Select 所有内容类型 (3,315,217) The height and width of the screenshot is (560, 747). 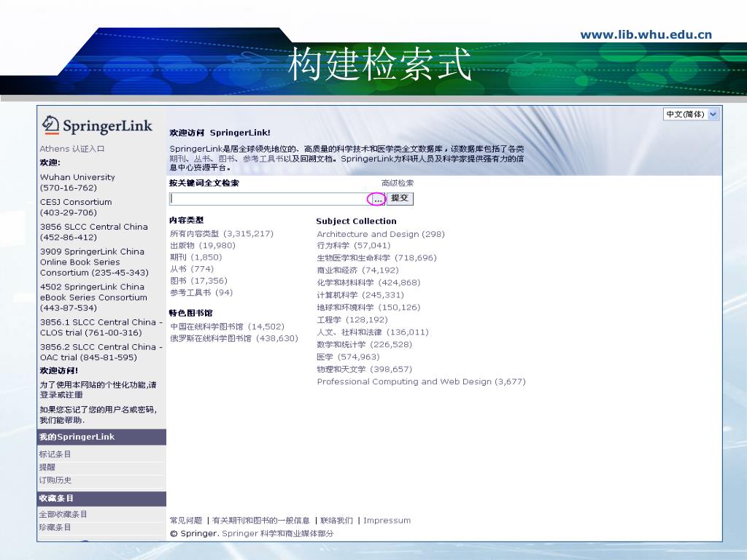pyautogui.click(x=222, y=233)
